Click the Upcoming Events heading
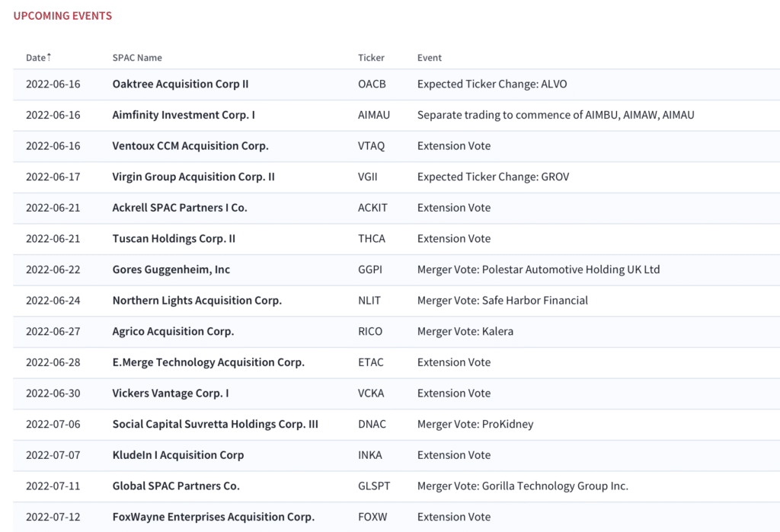Image resolution: width=780 pixels, height=532 pixels. (x=62, y=16)
